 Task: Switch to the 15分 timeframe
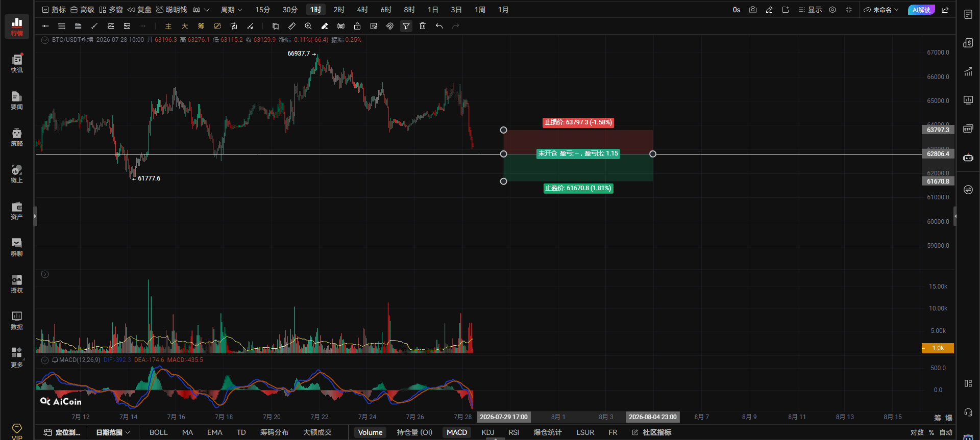[262, 10]
